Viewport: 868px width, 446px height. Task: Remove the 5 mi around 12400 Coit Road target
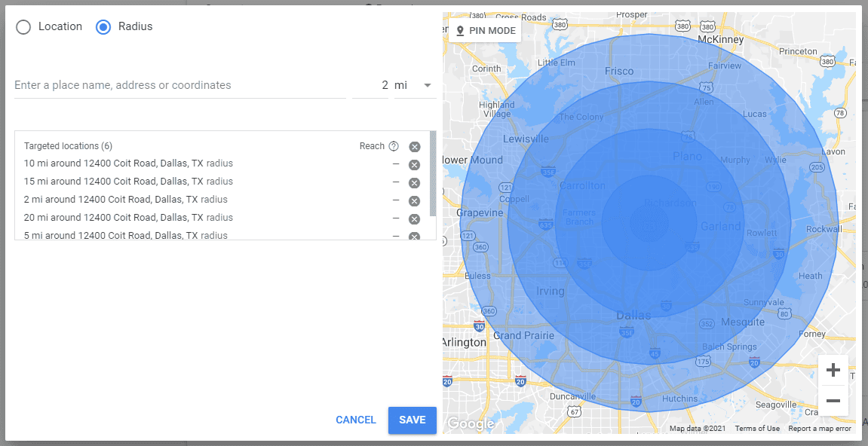coord(414,237)
